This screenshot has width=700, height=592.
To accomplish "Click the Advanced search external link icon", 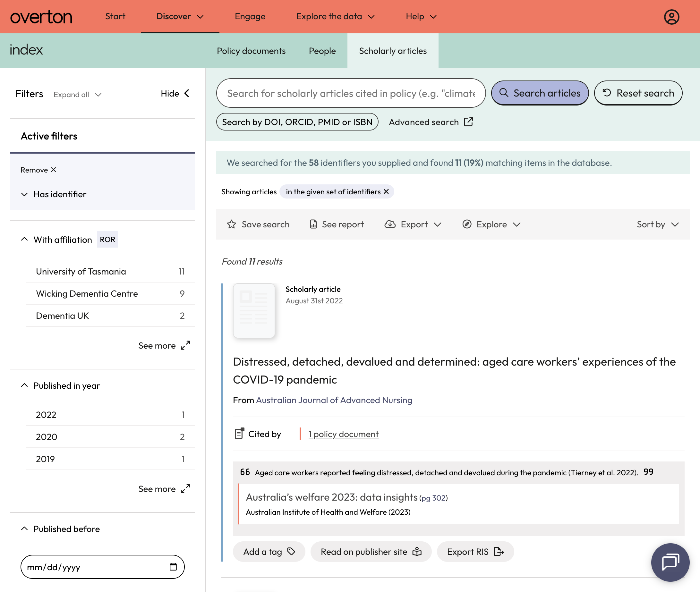I will [469, 122].
